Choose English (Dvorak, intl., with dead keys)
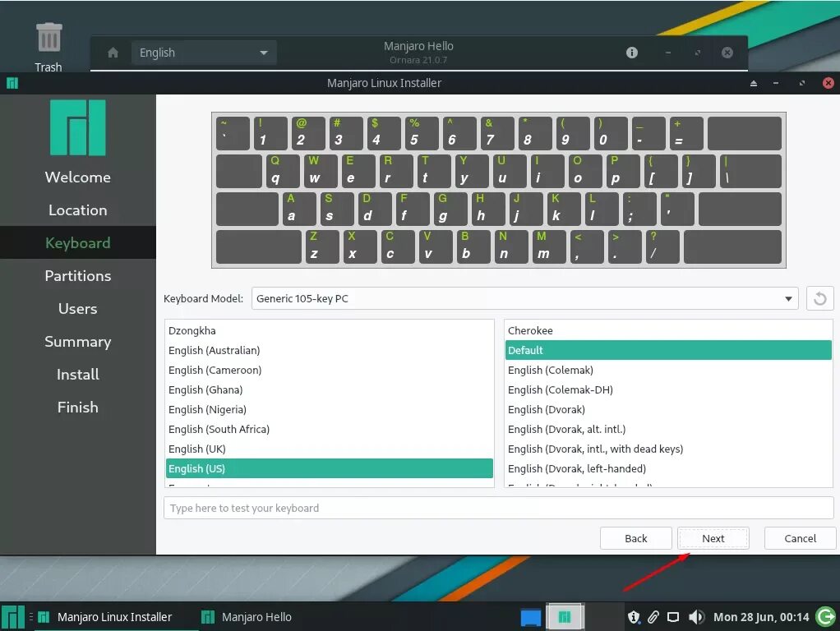840x631 pixels. point(668,449)
